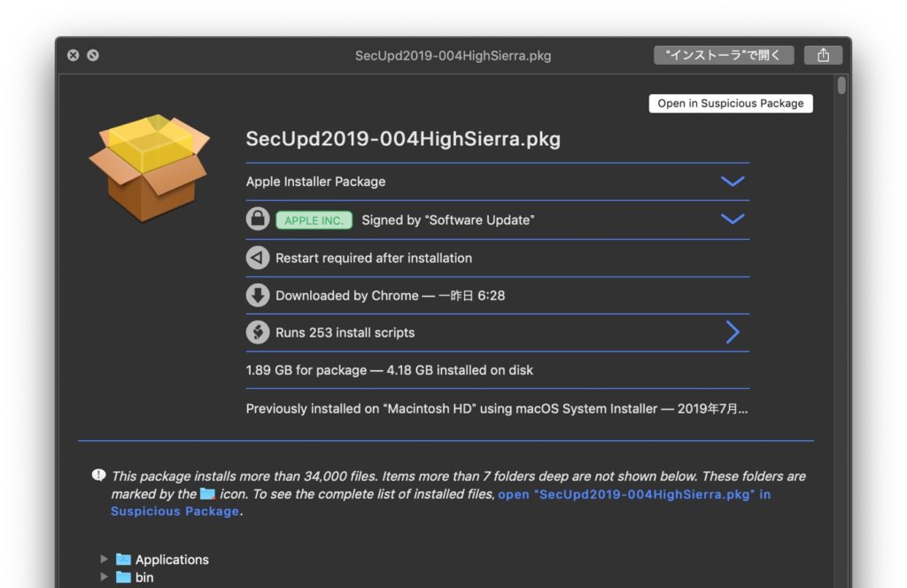The image size is (907, 588).
Task: Click the lock icon on the signature row
Action: tap(257, 219)
